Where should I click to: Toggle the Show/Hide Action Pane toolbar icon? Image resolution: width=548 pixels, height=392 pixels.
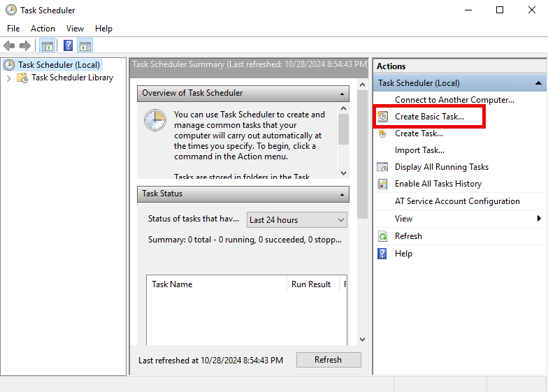85,46
